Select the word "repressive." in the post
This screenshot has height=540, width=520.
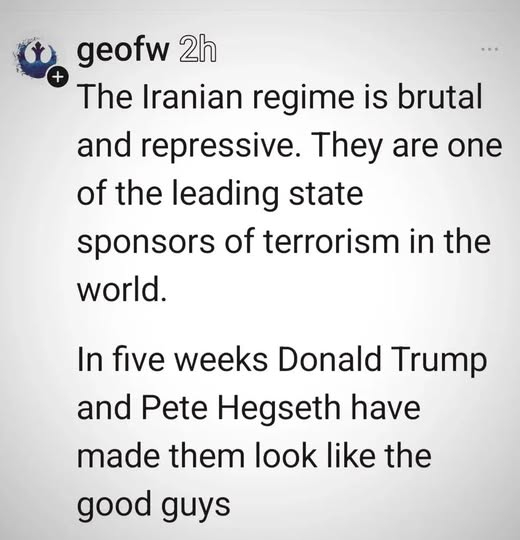221,147
